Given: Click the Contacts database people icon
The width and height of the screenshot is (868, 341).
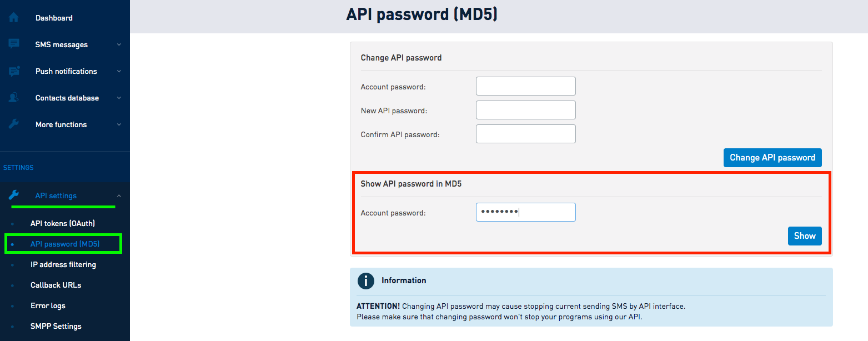Looking at the screenshot, I should click(x=14, y=98).
